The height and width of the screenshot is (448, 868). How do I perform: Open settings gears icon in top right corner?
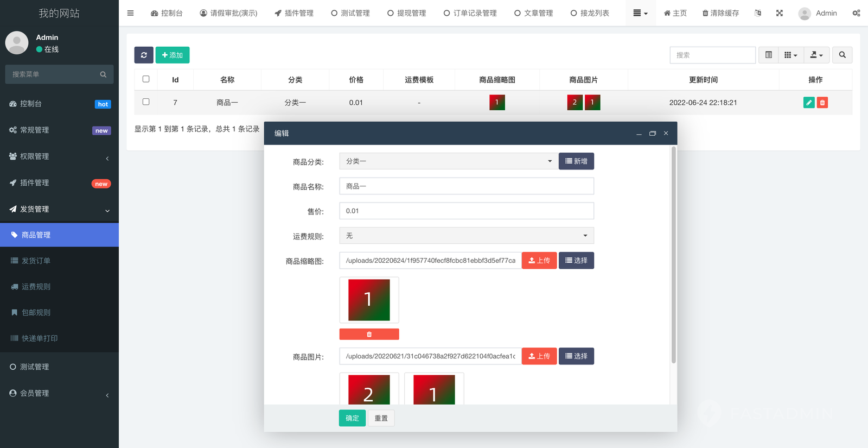tap(856, 13)
